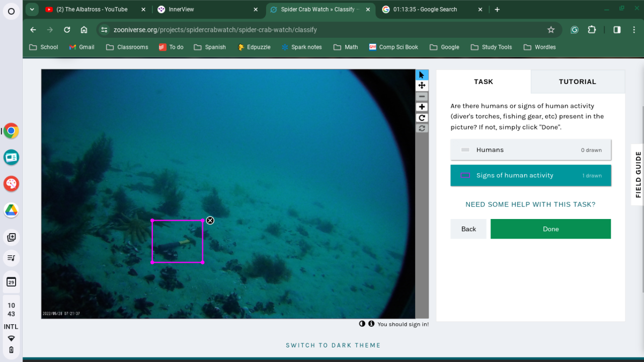Open the media playlist controls on shelf
This screenshot has width=644, height=362.
pos(11,258)
